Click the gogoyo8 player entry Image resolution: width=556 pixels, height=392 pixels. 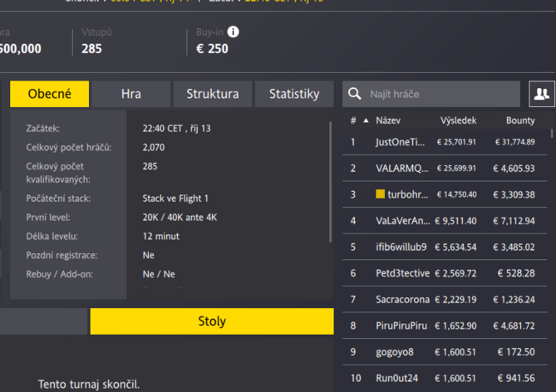coord(396,351)
